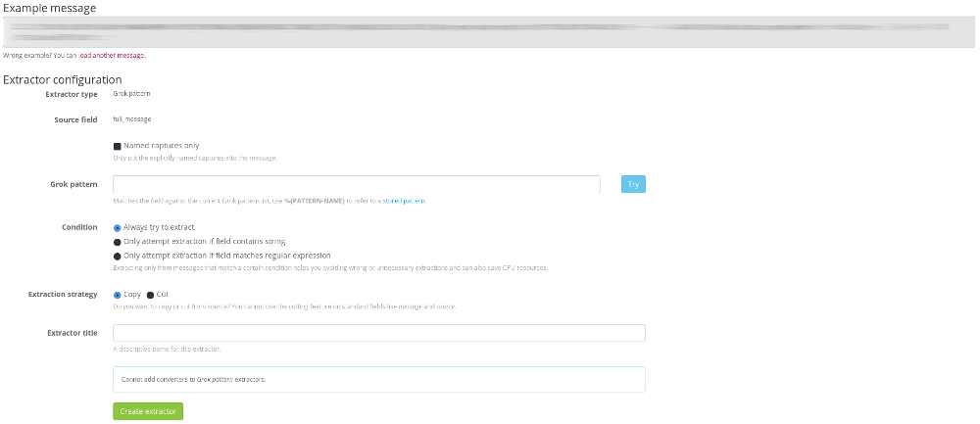
Task: Click the bold Extractor title label
Action: click(x=72, y=333)
